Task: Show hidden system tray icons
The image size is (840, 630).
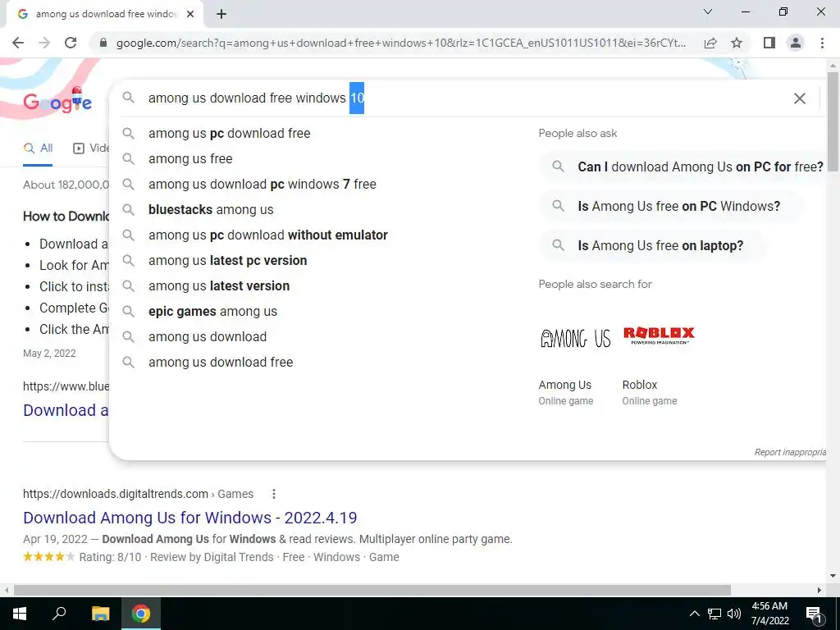Action: click(x=694, y=614)
